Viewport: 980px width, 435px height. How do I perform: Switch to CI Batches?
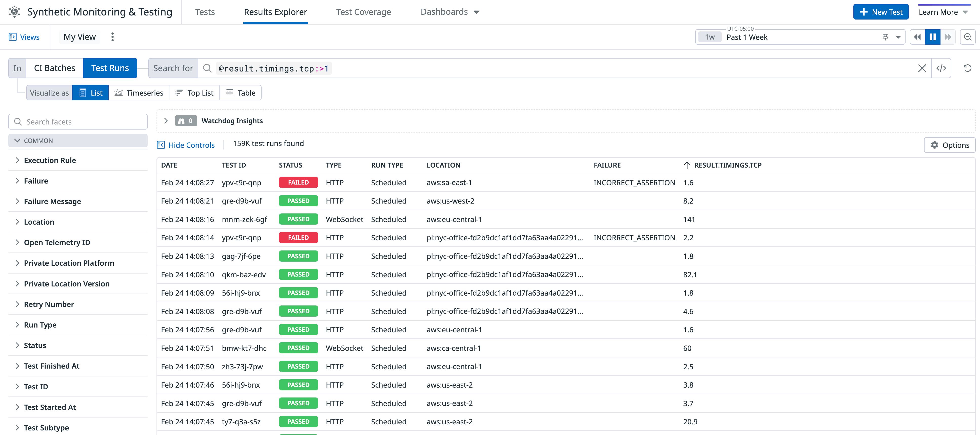click(54, 68)
